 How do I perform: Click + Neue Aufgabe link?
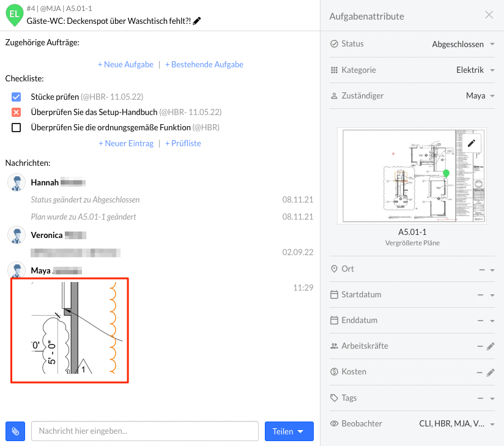pyautogui.click(x=125, y=64)
